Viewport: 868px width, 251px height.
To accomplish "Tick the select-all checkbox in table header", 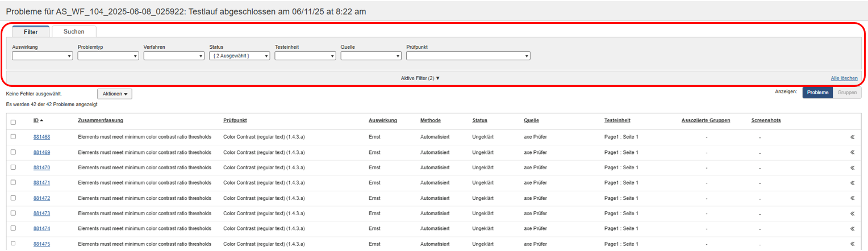I will pos(13,121).
